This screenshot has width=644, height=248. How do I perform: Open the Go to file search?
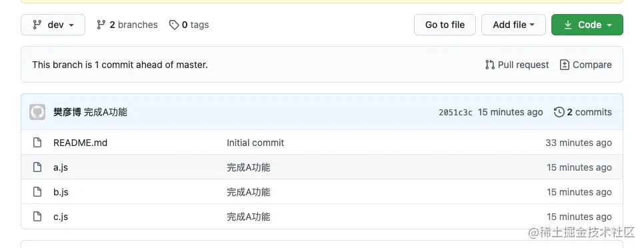pyautogui.click(x=445, y=25)
